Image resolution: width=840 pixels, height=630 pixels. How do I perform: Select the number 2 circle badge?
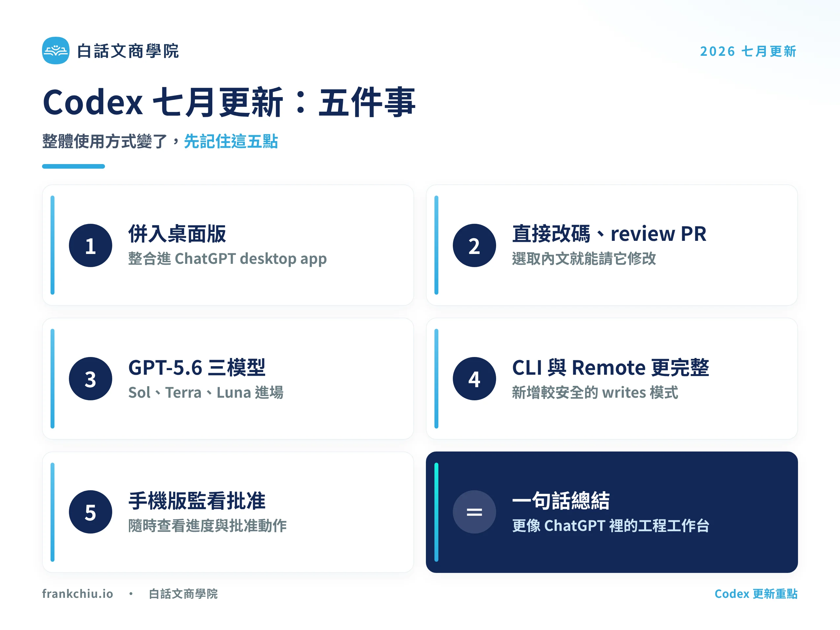coord(474,245)
